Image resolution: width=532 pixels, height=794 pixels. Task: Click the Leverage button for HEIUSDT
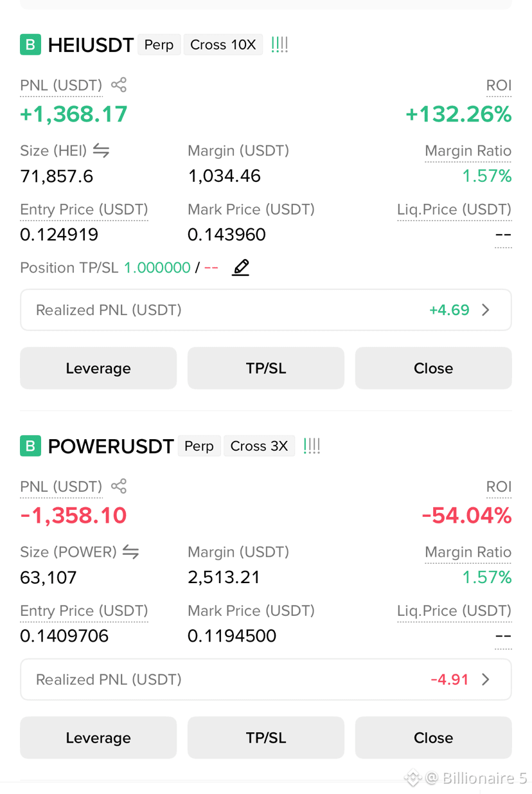tap(98, 368)
